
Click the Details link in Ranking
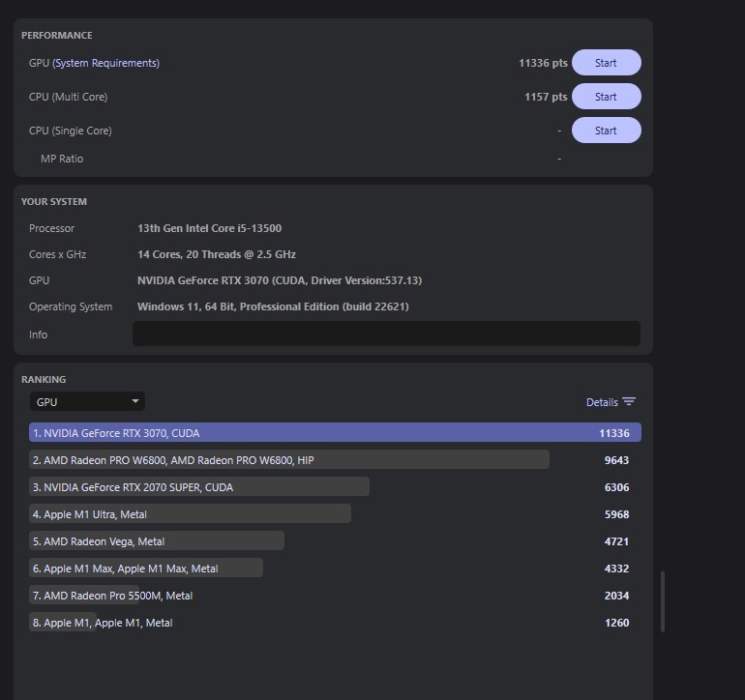(601, 402)
